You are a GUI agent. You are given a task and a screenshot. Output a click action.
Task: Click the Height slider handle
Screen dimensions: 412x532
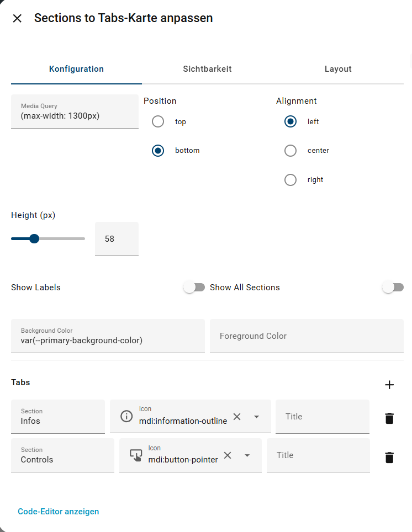34,238
